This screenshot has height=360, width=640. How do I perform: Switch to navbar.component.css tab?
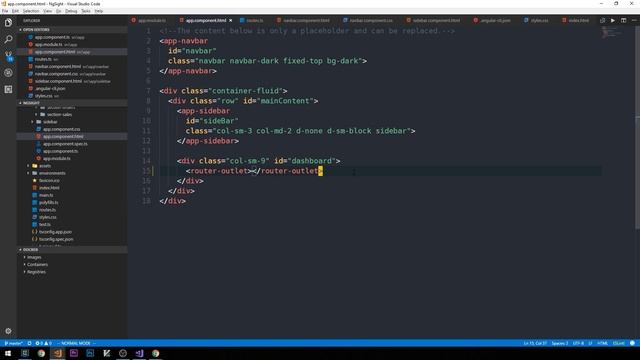(368, 20)
